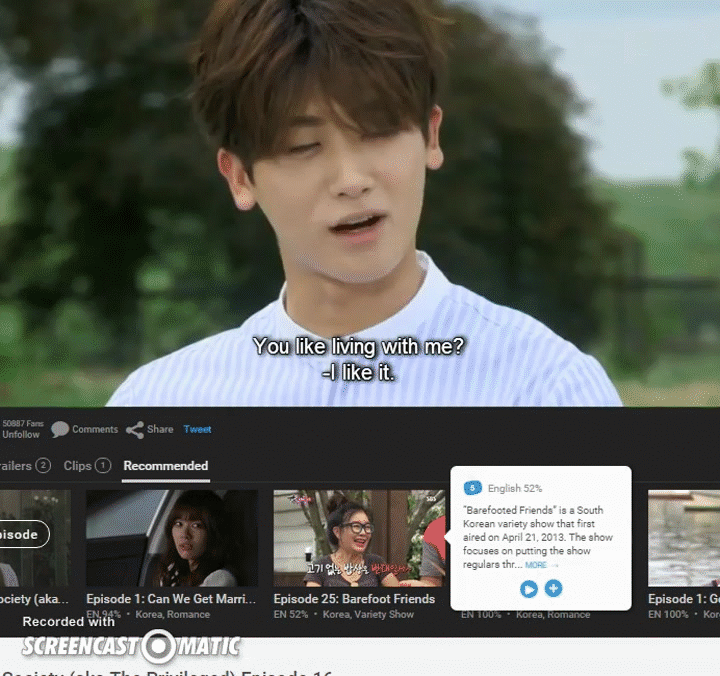
Task: Open the Recommended tab
Action: pos(165,466)
